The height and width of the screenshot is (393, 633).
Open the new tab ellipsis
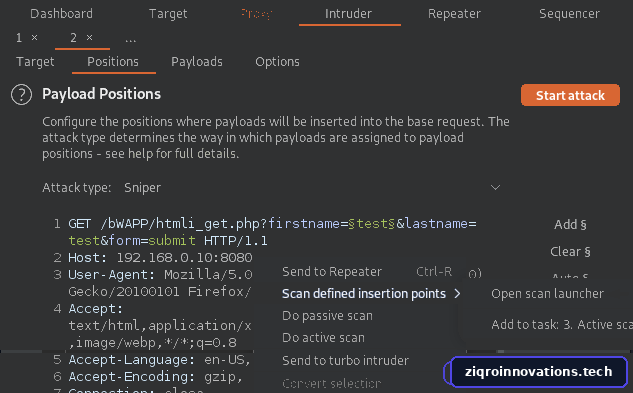(x=130, y=39)
